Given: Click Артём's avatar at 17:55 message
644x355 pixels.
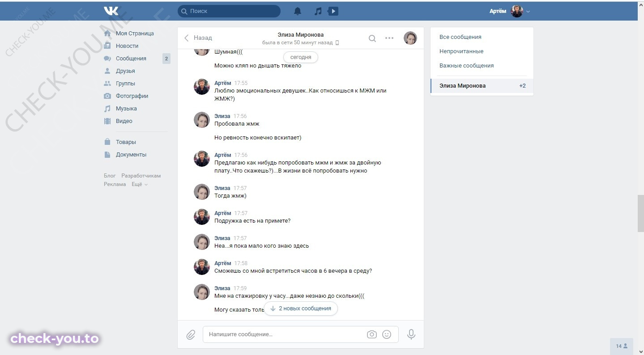Looking at the screenshot, I should tap(202, 87).
